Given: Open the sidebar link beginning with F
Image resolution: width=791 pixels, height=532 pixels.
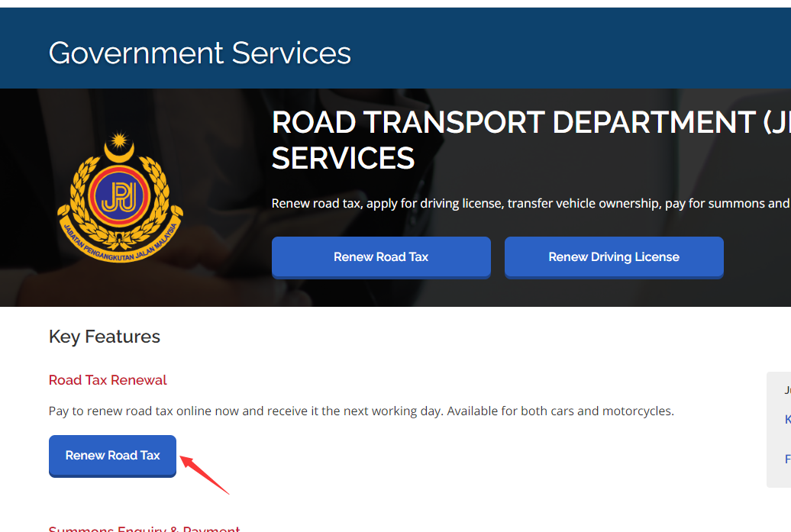Looking at the screenshot, I should point(787,459).
